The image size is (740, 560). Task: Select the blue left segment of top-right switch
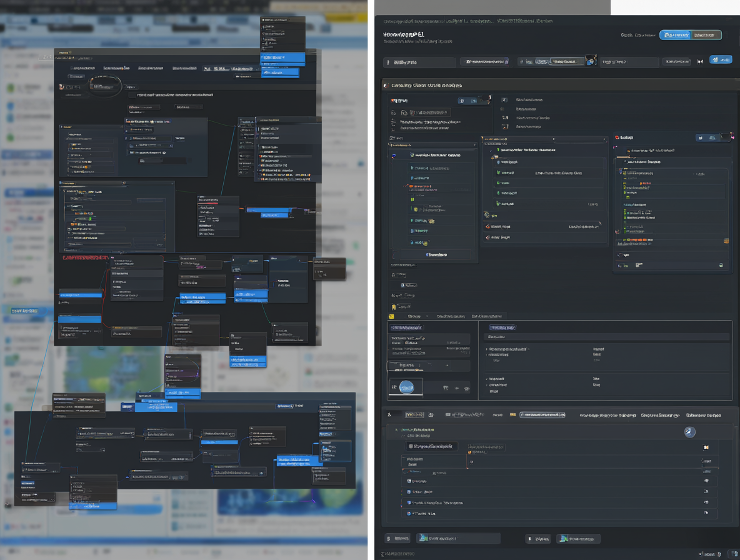click(x=676, y=35)
